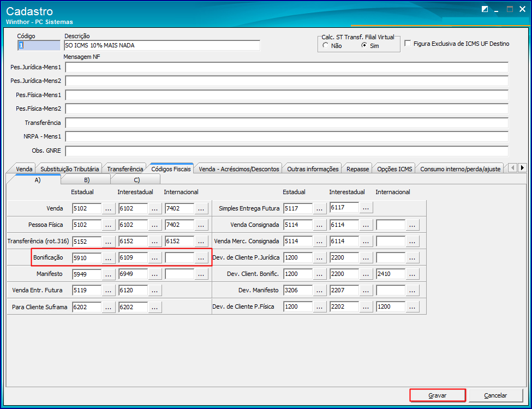
Task: Open the Substituição Tributária tab
Action: pyautogui.click(x=69, y=169)
